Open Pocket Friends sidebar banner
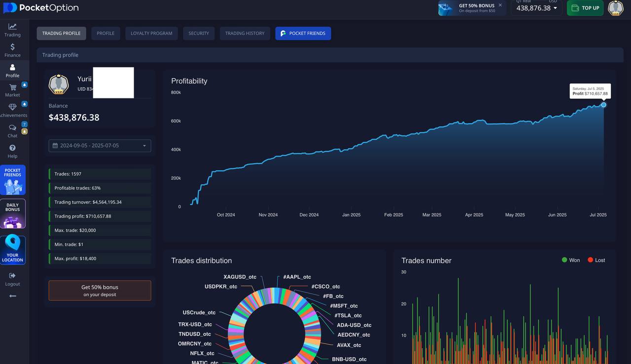The height and width of the screenshot is (364, 631). point(13,180)
